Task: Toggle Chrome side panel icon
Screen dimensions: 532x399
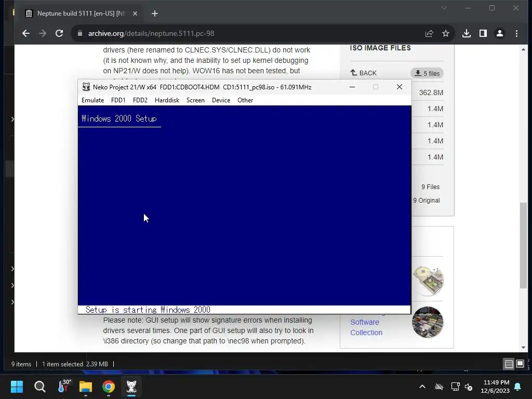Action: [x=483, y=33]
